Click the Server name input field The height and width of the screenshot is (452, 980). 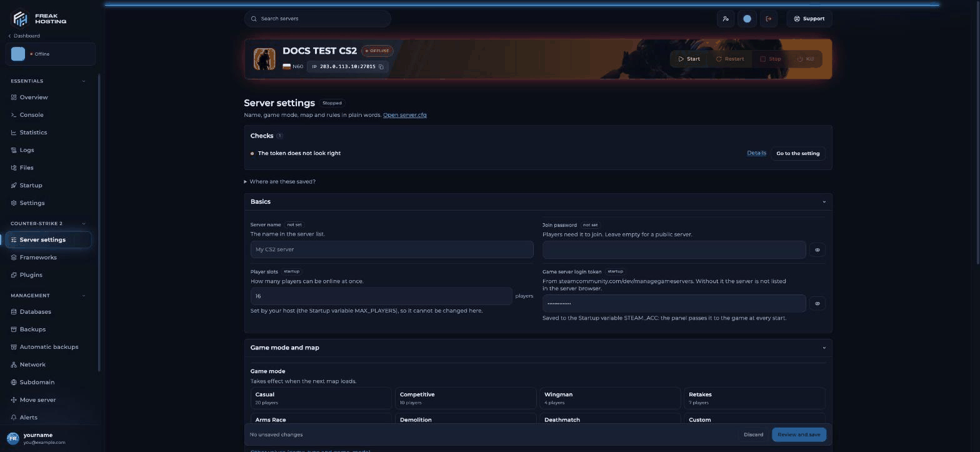point(392,249)
